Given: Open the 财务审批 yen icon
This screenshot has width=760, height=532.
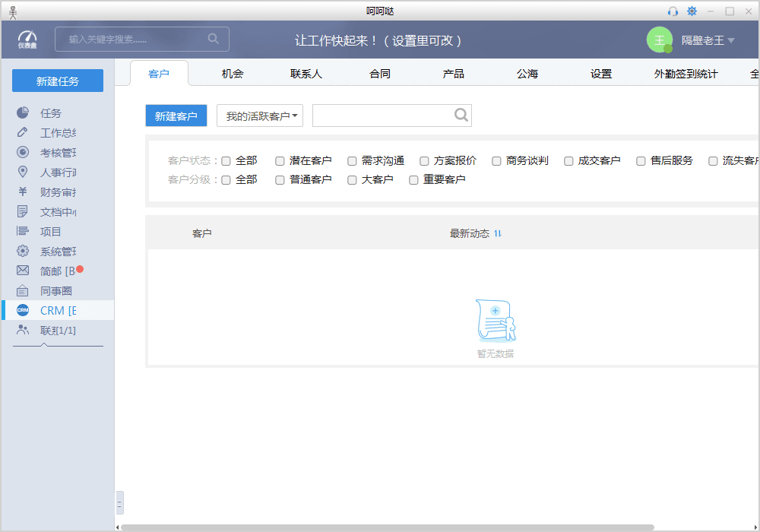Looking at the screenshot, I should click(23, 192).
